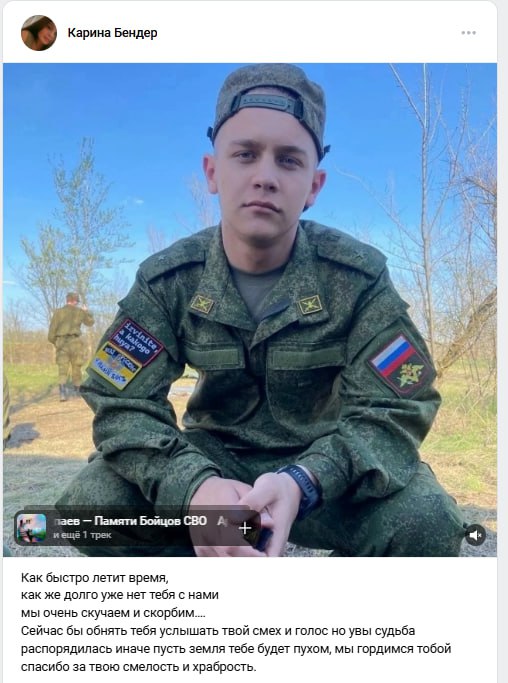Image resolution: width=508 pixels, height=683 pixels.
Task: Select the partially visible second track title
Action: click(222, 521)
